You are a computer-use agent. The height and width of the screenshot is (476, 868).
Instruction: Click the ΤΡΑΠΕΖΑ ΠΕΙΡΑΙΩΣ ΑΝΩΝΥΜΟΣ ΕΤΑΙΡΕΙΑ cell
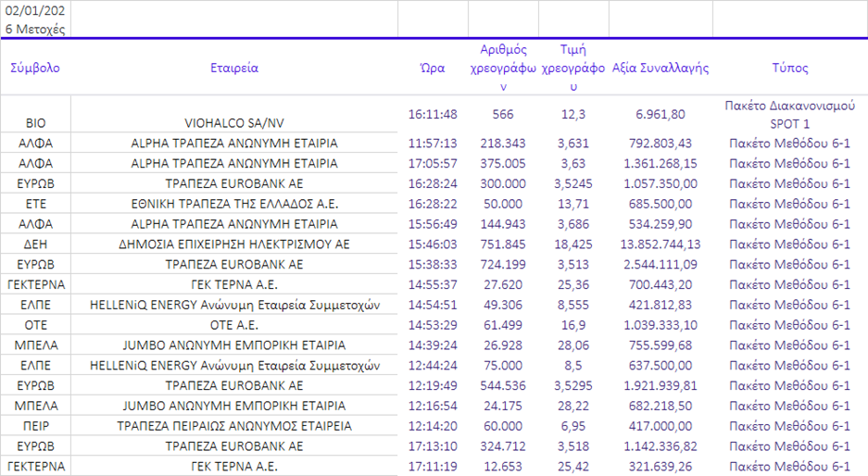233,427
